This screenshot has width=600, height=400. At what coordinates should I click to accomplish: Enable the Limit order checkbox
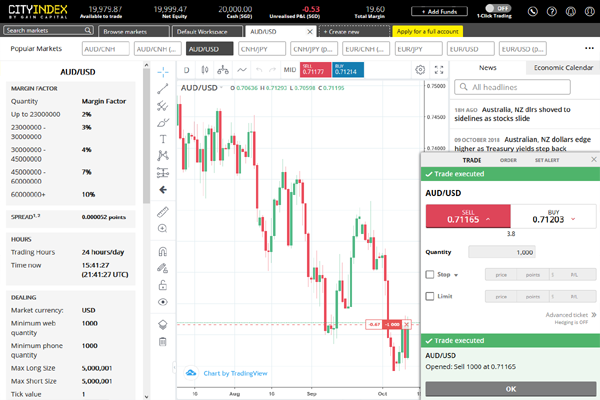pyautogui.click(x=430, y=296)
